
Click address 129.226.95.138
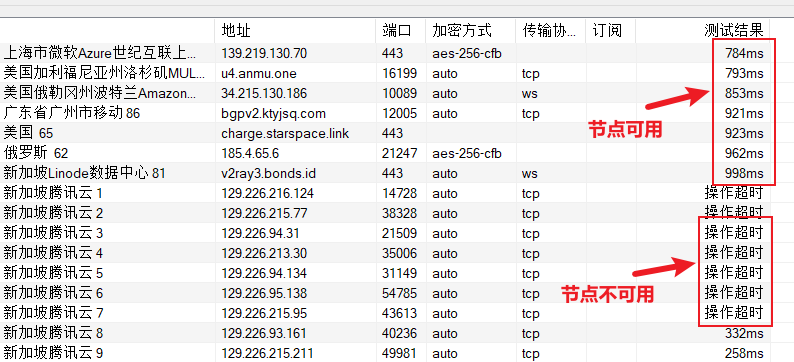click(264, 294)
